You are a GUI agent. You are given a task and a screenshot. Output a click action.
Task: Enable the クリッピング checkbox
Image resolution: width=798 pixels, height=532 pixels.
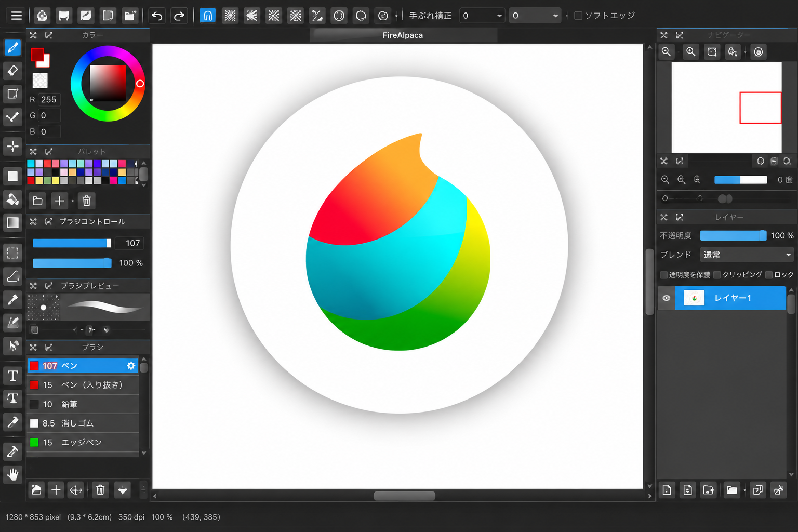pos(717,274)
